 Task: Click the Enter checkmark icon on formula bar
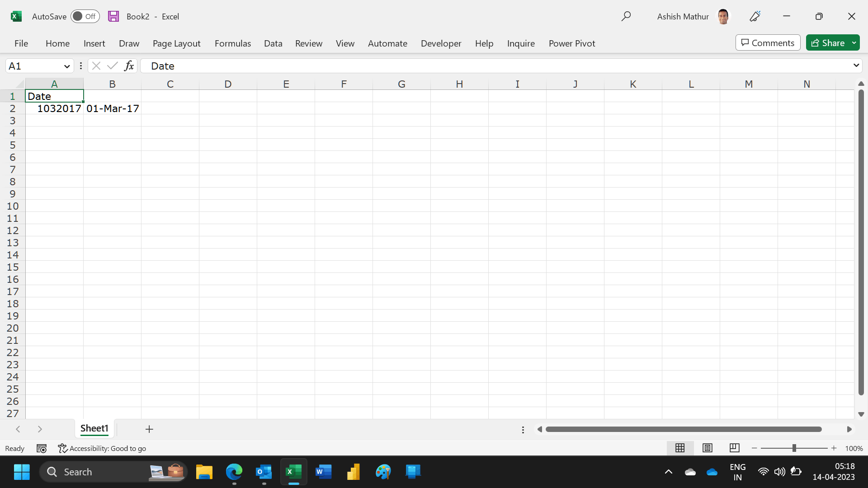click(112, 66)
